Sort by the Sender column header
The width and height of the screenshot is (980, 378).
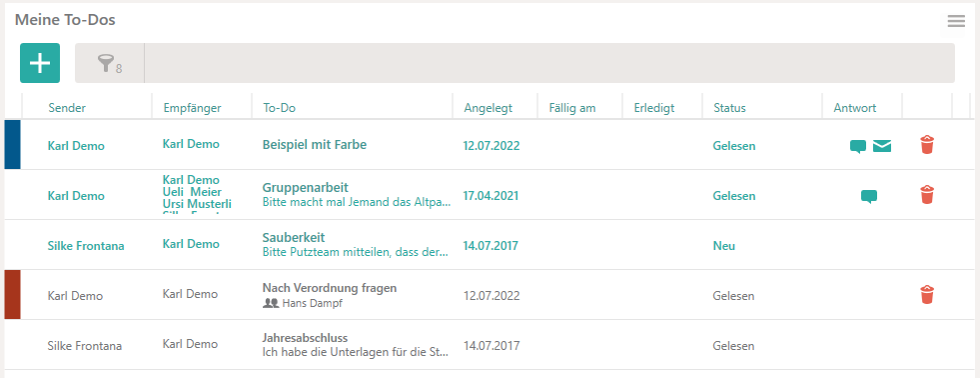click(x=67, y=108)
